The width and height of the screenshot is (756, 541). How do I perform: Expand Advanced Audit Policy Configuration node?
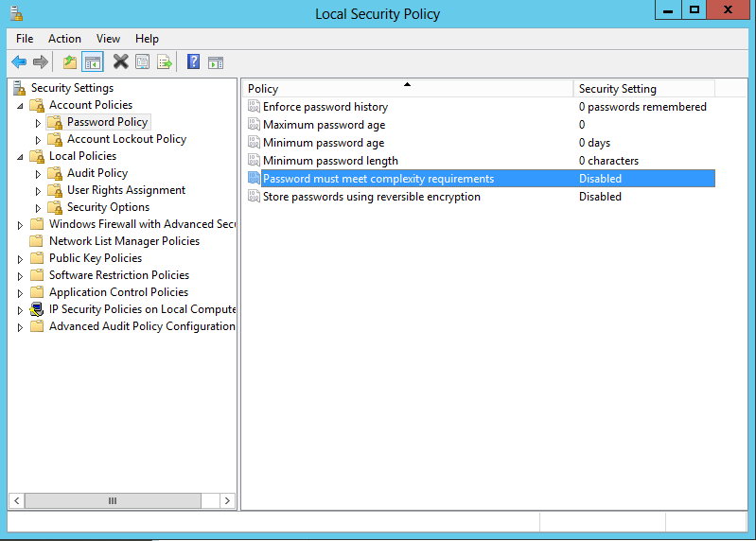coord(21,327)
